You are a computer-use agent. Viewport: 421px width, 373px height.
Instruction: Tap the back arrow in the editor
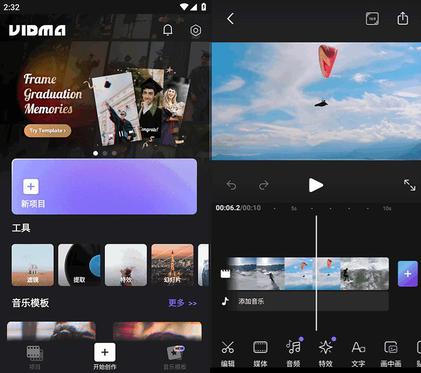click(230, 19)
